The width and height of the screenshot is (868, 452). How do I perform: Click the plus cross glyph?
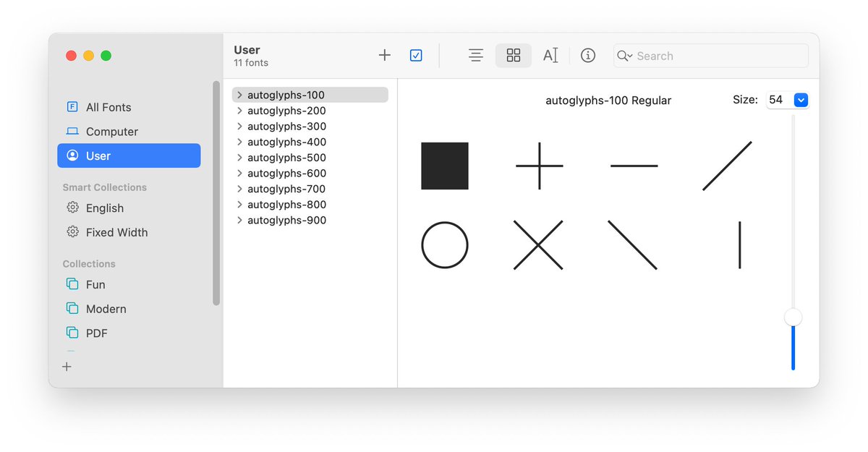click(540, 166)
